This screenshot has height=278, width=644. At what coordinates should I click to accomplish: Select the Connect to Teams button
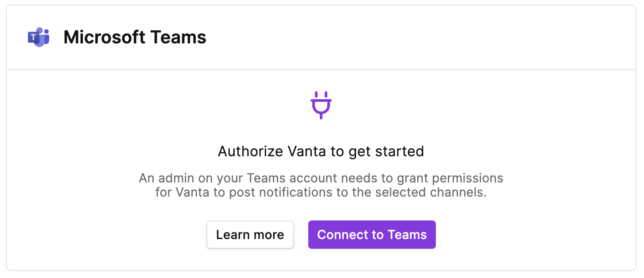tap(372, 235)
